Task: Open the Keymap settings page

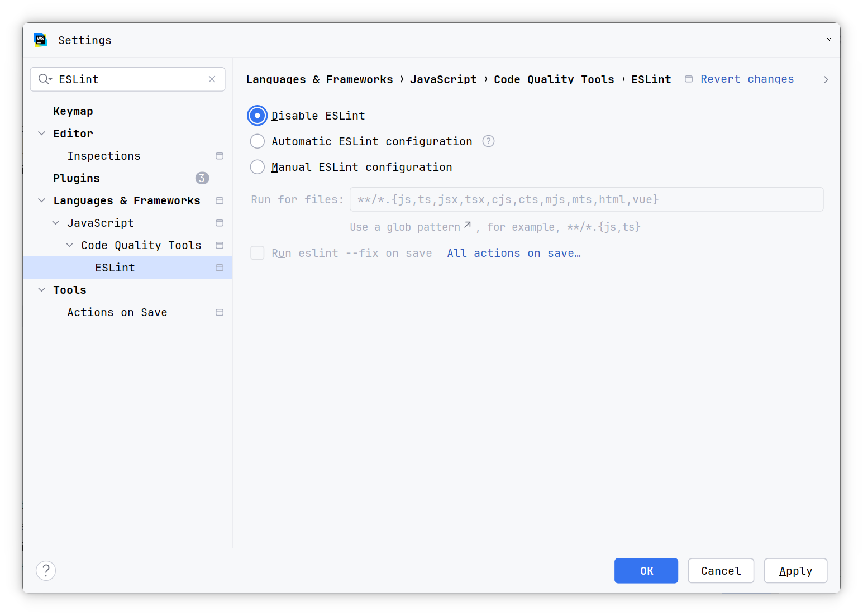Action: tap(73, 111)
